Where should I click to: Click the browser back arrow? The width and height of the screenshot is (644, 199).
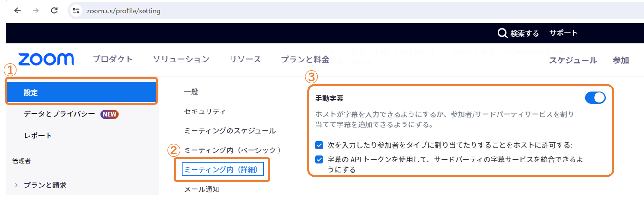point(18,11)
